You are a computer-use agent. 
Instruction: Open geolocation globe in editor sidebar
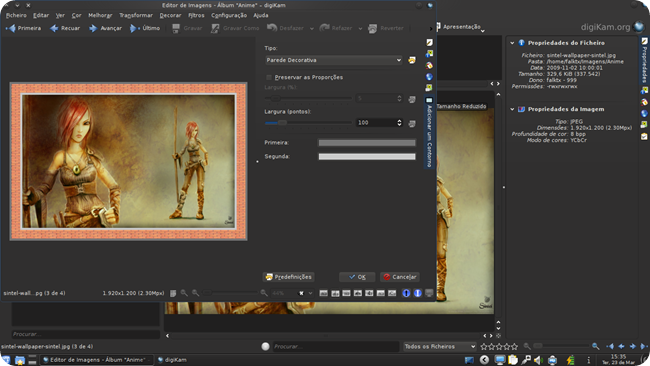coord(429,77)
